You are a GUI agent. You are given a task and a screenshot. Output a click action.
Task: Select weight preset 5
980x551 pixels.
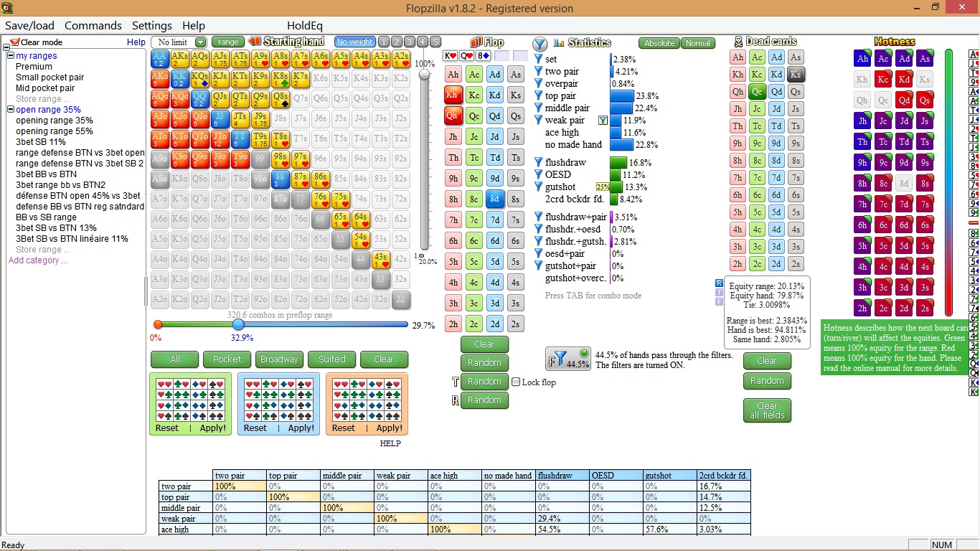[435, 42]
